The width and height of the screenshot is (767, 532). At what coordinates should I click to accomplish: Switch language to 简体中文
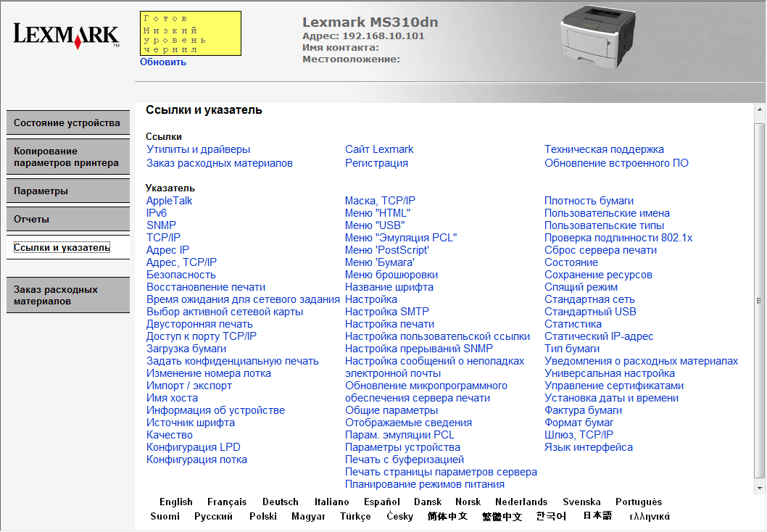pos(447,516)
